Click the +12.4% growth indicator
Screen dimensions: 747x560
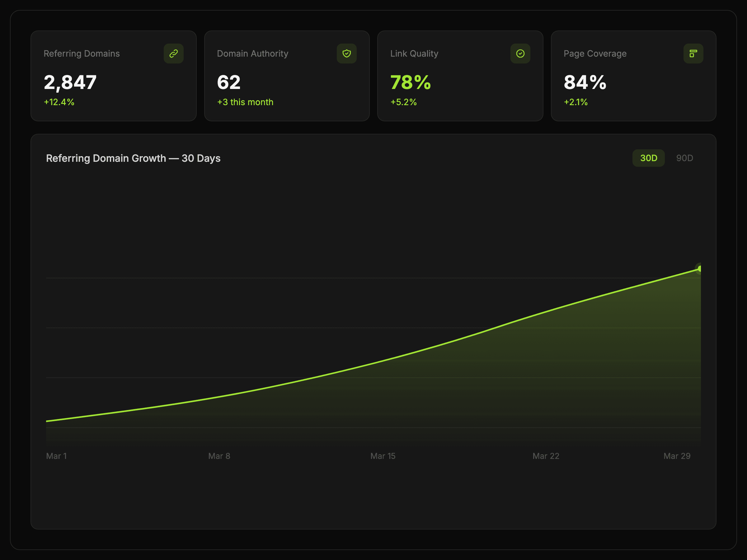click(x=59, y=102)
